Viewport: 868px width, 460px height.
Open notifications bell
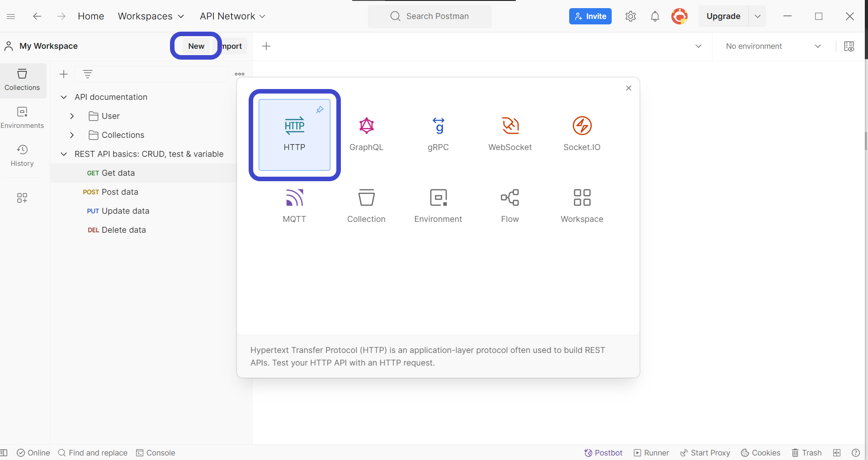tap(655, 16)
